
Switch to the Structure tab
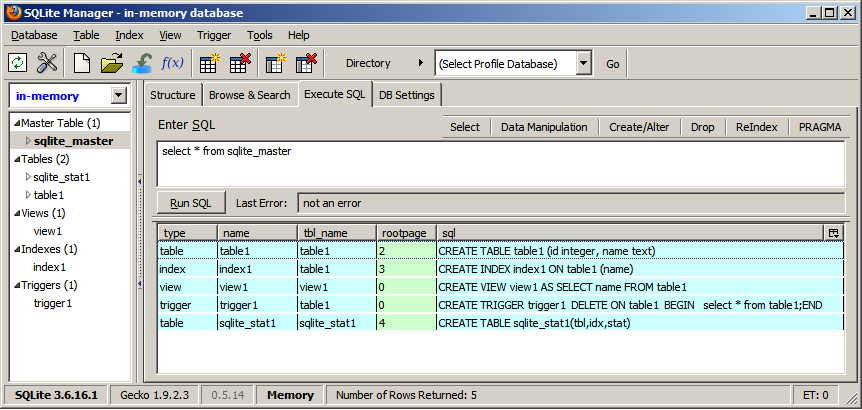point(173,95)
